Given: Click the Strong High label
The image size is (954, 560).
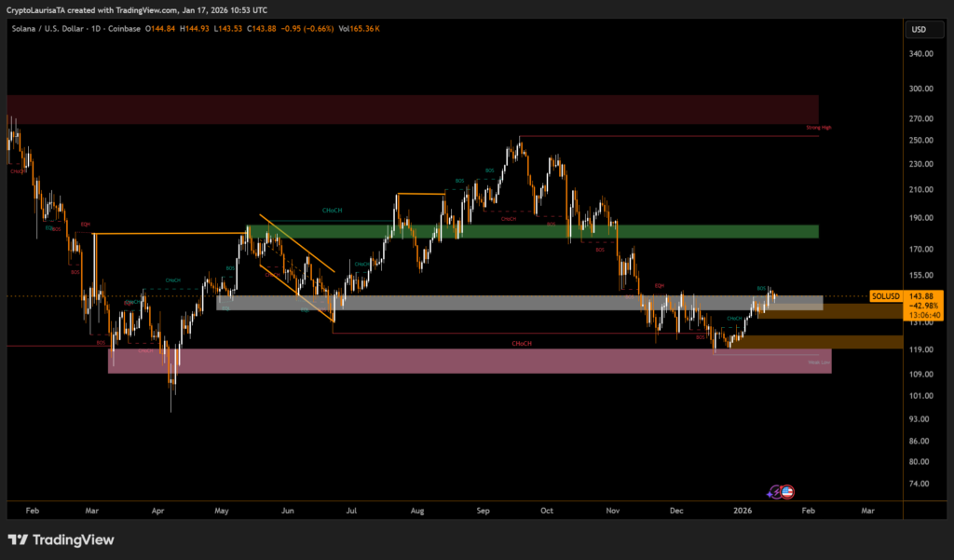Looking at the screenshot, I should click(x=818, y=128).
